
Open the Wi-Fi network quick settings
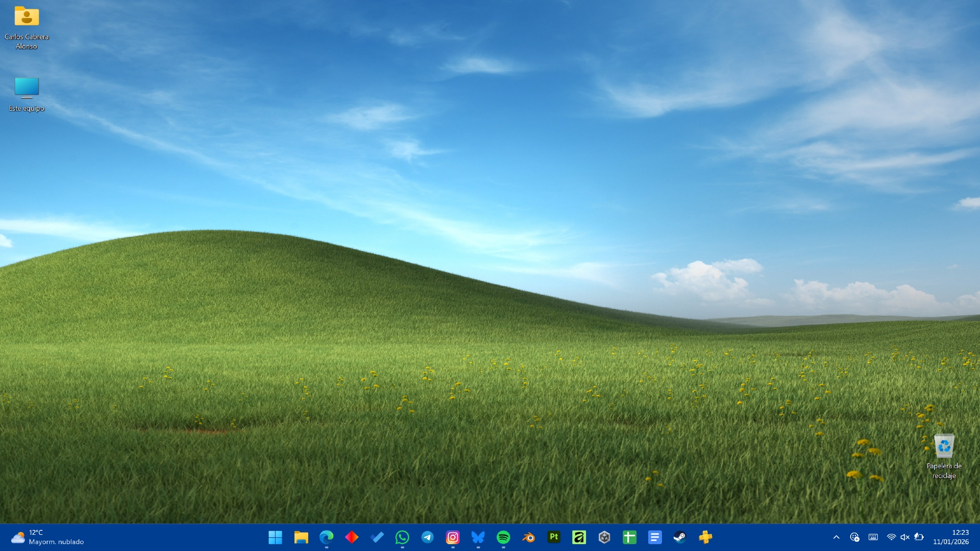(x=891, y=537)
